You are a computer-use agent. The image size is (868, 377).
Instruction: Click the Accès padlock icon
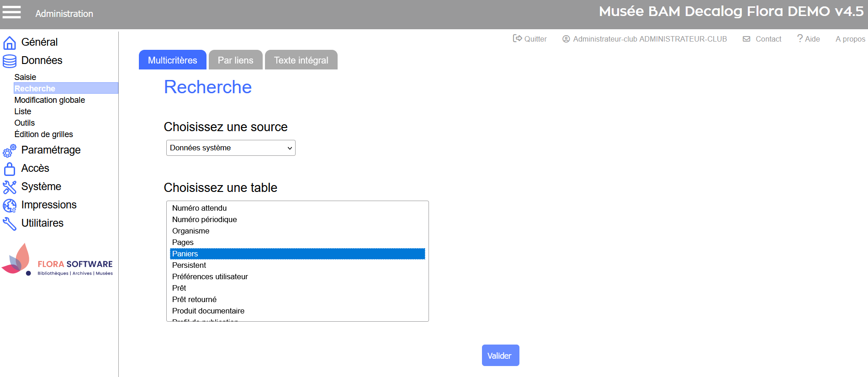tap(10, 169)
